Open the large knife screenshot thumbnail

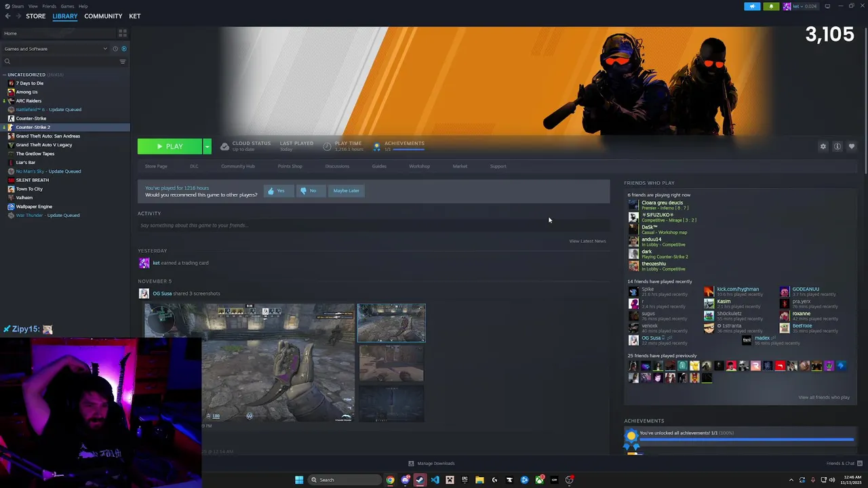tap(250, 363)
